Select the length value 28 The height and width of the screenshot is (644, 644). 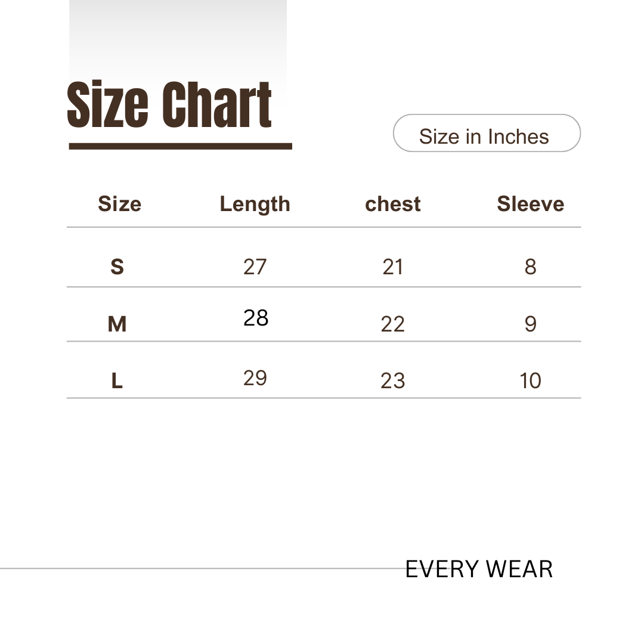click(256, 318)
